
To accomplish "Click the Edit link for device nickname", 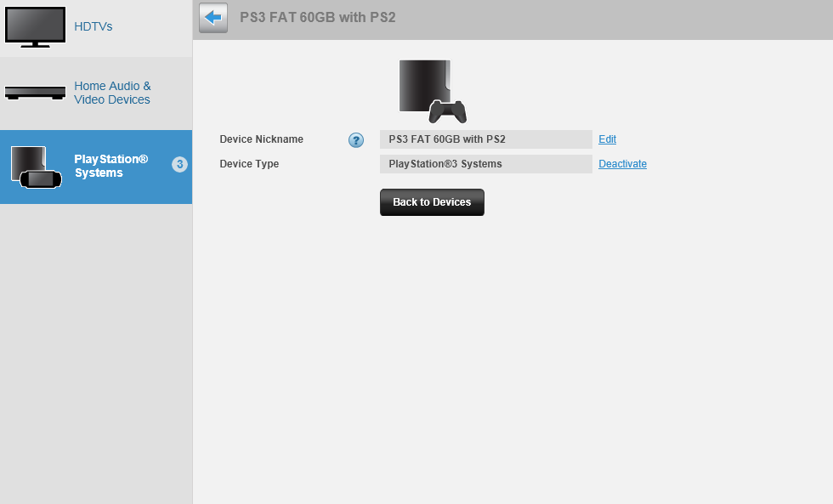I will (x=607, y=139).
